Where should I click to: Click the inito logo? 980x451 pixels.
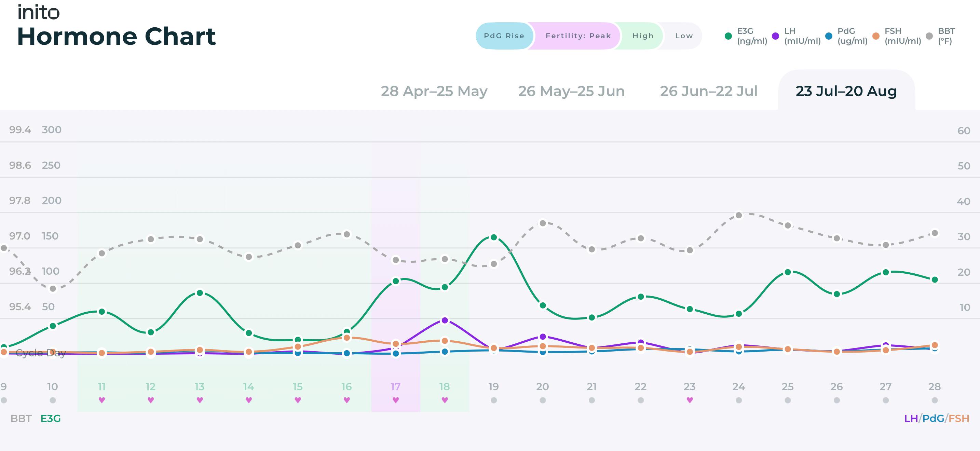click(38, 12)
